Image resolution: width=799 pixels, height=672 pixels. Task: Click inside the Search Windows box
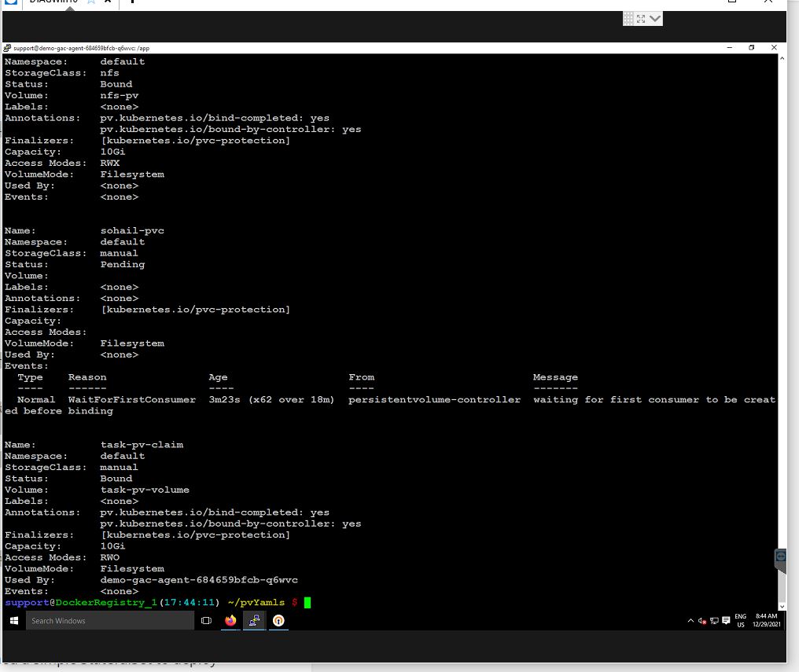coord(110,620)
